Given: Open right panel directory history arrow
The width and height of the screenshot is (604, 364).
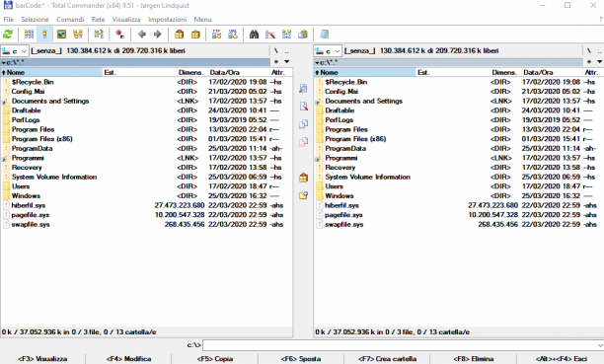Looking at the screenshot, I should pyautogui.click(x=600, y=61).
